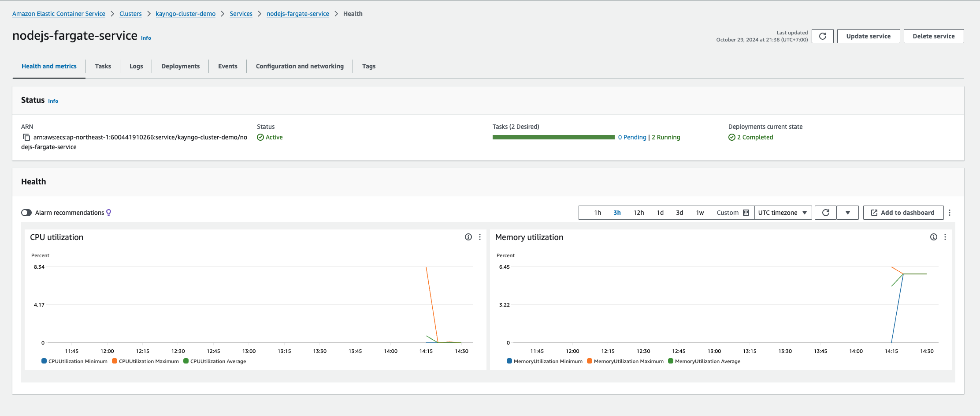Select the 1w time range

point(700,213)
